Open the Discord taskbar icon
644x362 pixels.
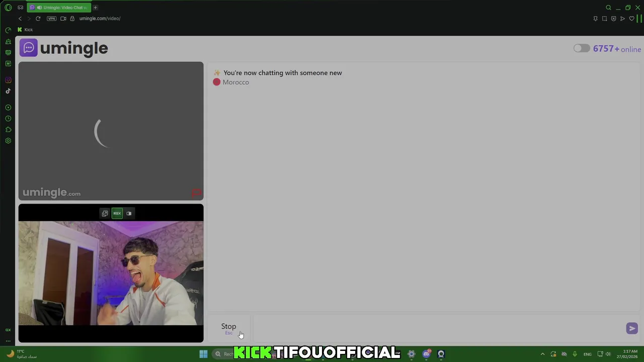pyautogui.click(x=427, y=354)
